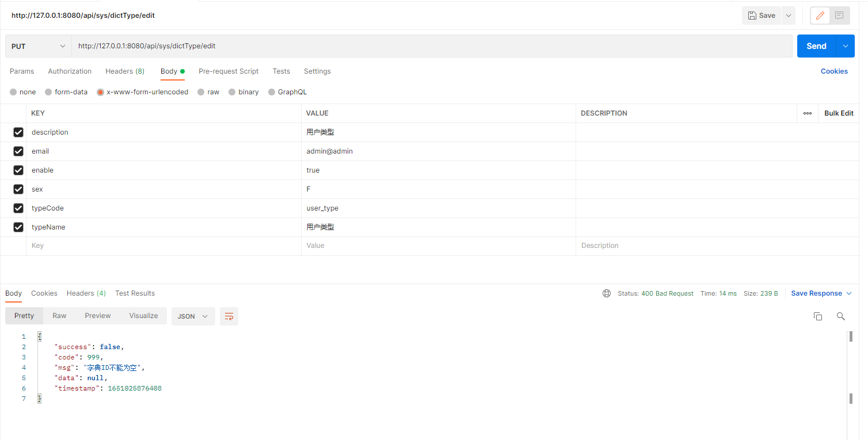
Task: Click the enable value true cell
Action: coord(438,170)
